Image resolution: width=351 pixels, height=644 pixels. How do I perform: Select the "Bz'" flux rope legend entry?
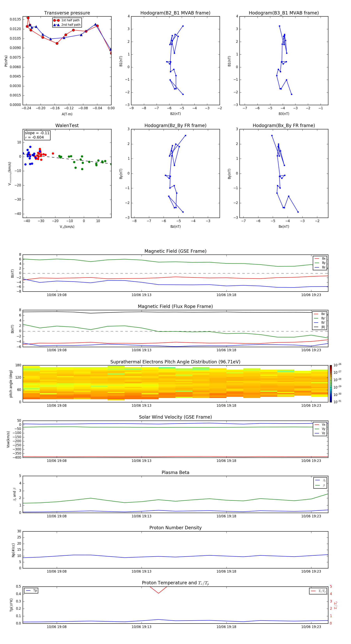pyautogui.click(x=320, y=323)
